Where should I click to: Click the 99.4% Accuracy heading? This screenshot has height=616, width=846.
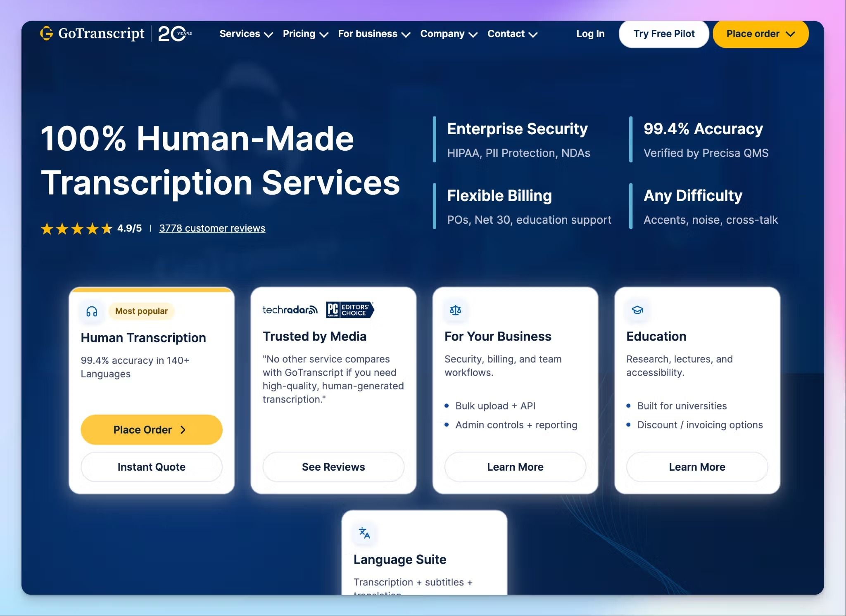pos(703,129)
